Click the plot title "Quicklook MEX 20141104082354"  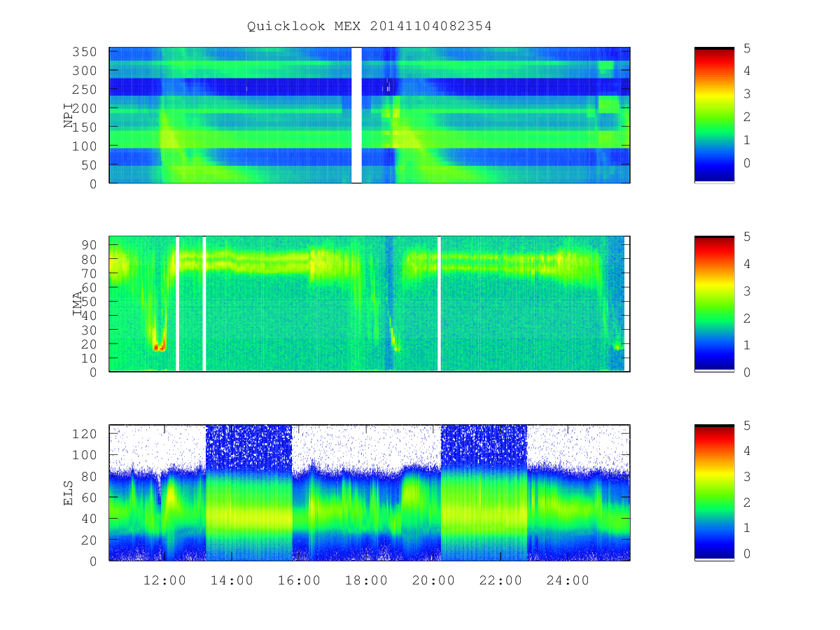click(369, 26)
